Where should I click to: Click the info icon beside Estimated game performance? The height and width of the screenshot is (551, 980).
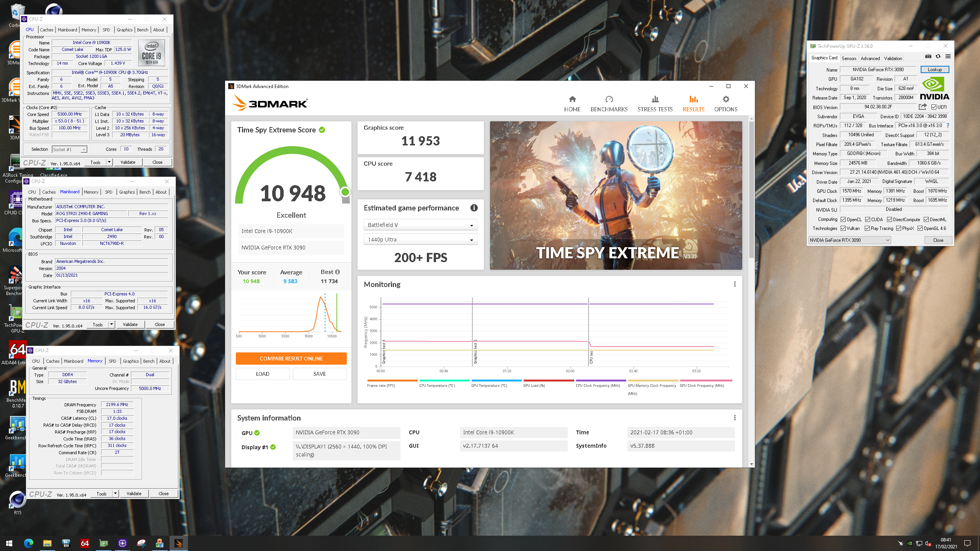(x=474, y=208)
